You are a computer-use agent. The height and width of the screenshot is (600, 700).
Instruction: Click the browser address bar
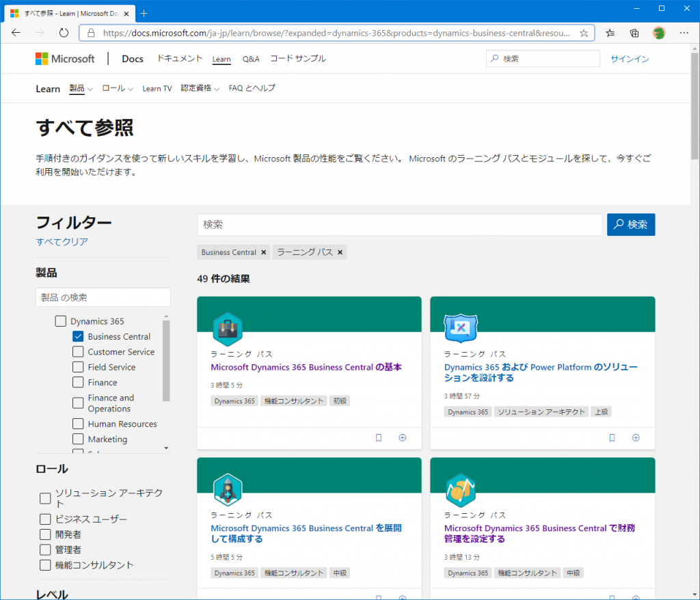[x=336, y=33]
